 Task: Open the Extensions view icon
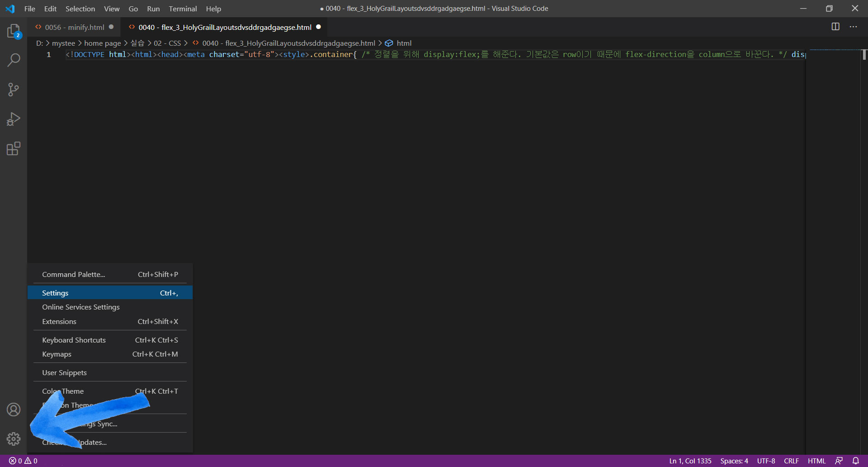(x=14, y=148)
